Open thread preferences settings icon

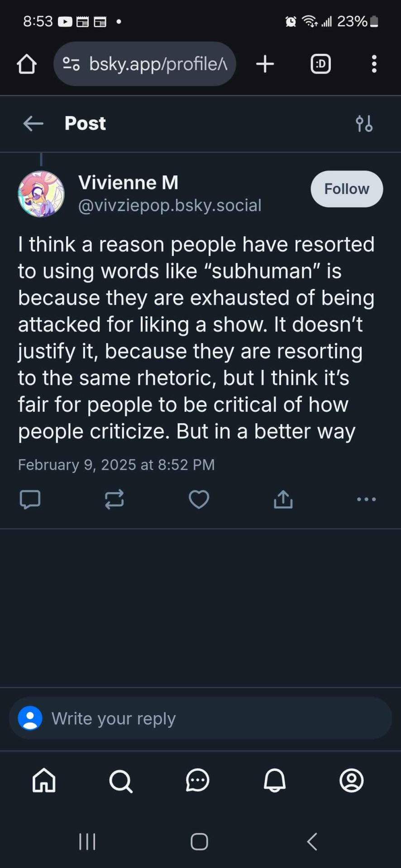click(x=364, y=123)
